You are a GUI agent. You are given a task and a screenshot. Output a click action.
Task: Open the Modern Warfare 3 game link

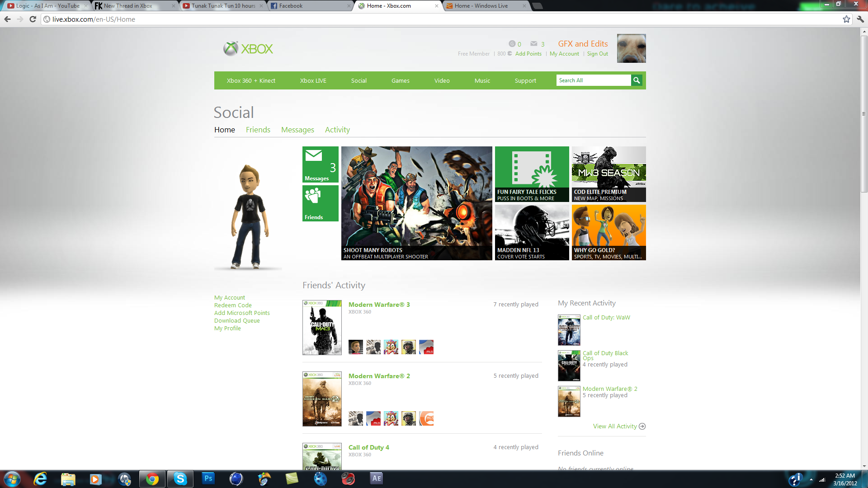tap(379, 305)
